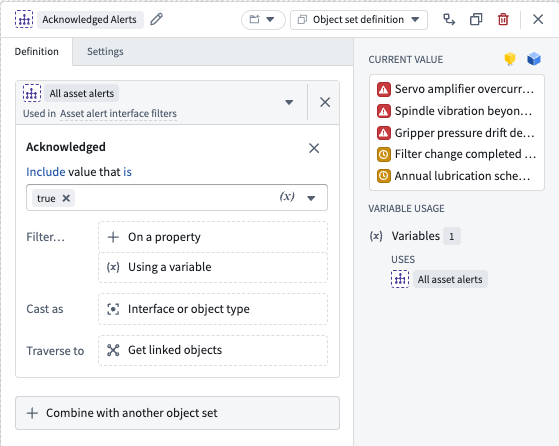Click the All asset alerts starting set icon
This screenshot has width=559, height=446.
click(x=32, y=93)
